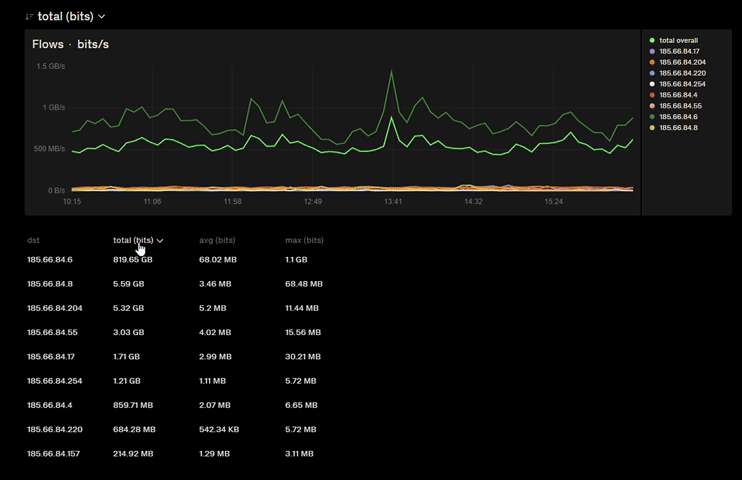Toggle 185.66.84.204 legend entry

click(x=682, y=63)
